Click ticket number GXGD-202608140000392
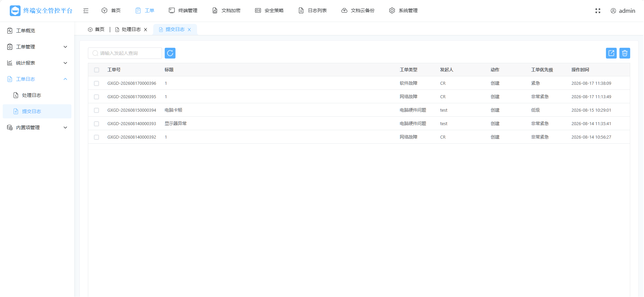This screenshot has width=644, height=297. pos(132,137)
